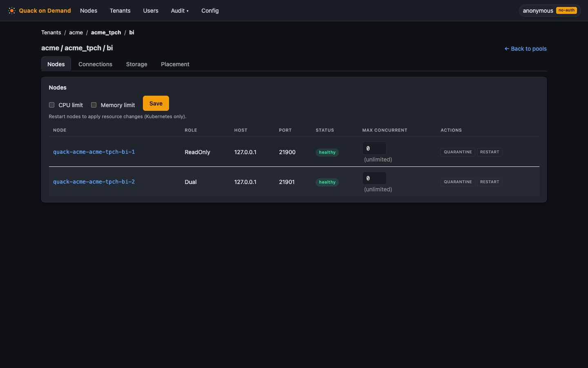588x368 pixels.
Task: Open the Config page
Action: (x=210, y=11)
